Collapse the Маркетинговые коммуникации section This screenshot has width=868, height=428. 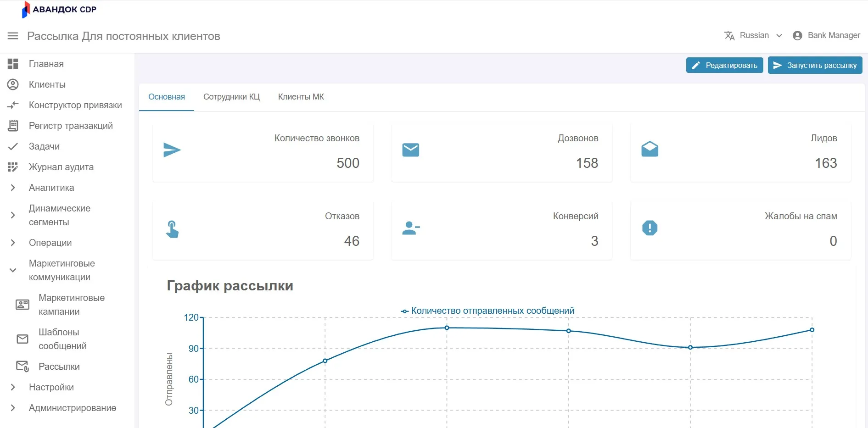click(13, 270)
